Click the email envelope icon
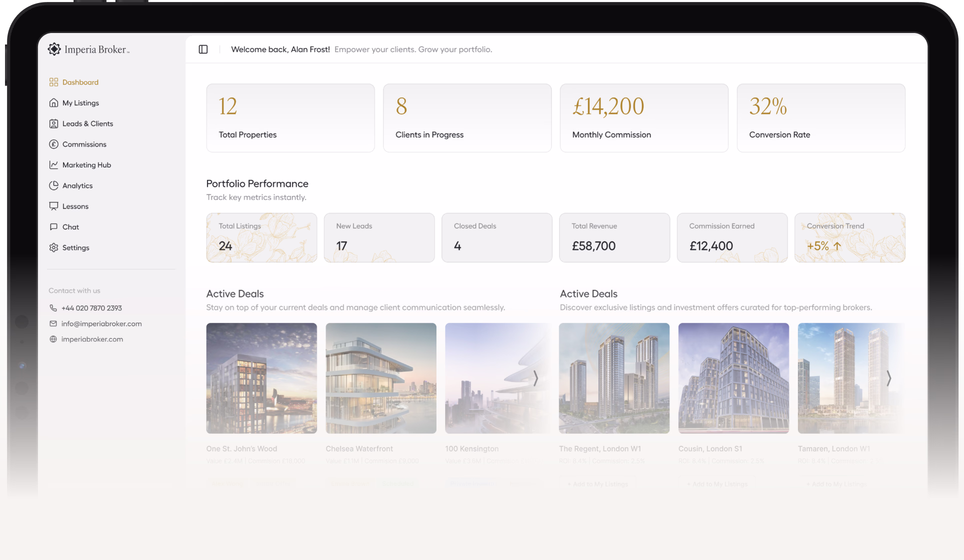Viewport: 964px width, 560px height. (x=53, y=323)
